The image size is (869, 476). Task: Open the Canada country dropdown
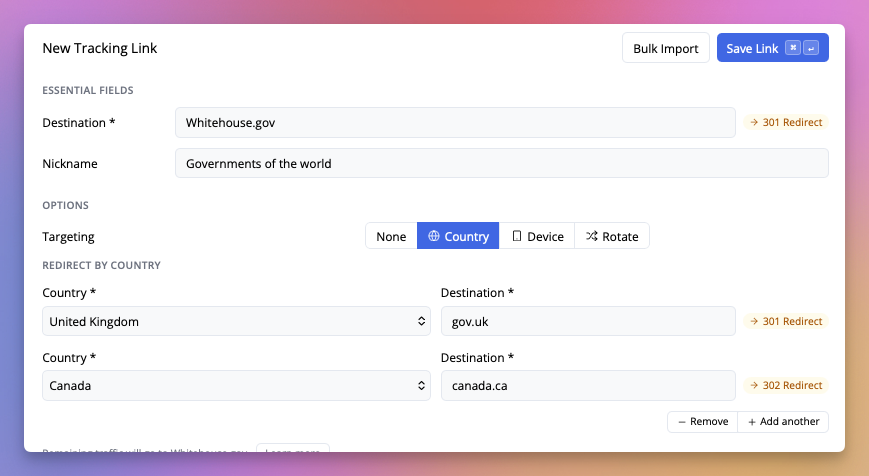(237, 385)
